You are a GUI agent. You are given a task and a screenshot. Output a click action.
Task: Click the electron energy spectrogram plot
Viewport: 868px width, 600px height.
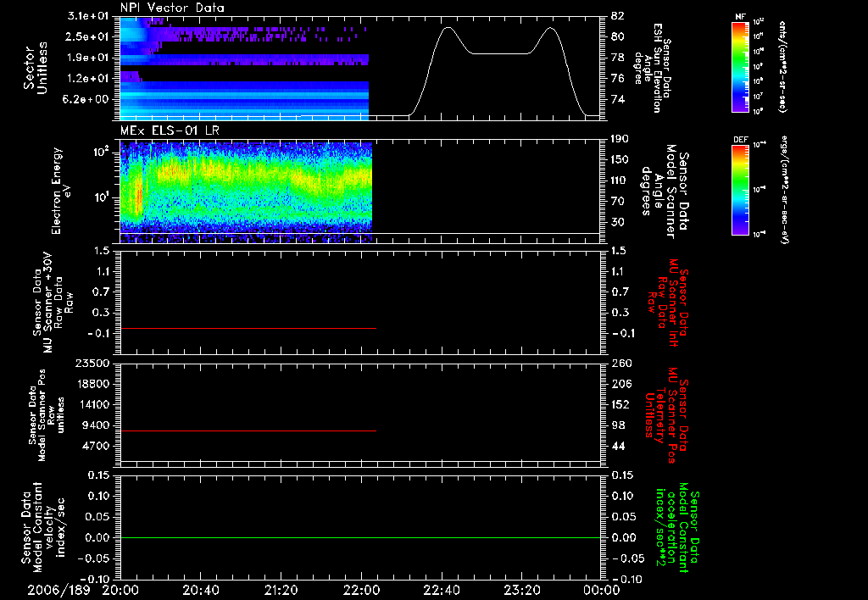(246, 192)
